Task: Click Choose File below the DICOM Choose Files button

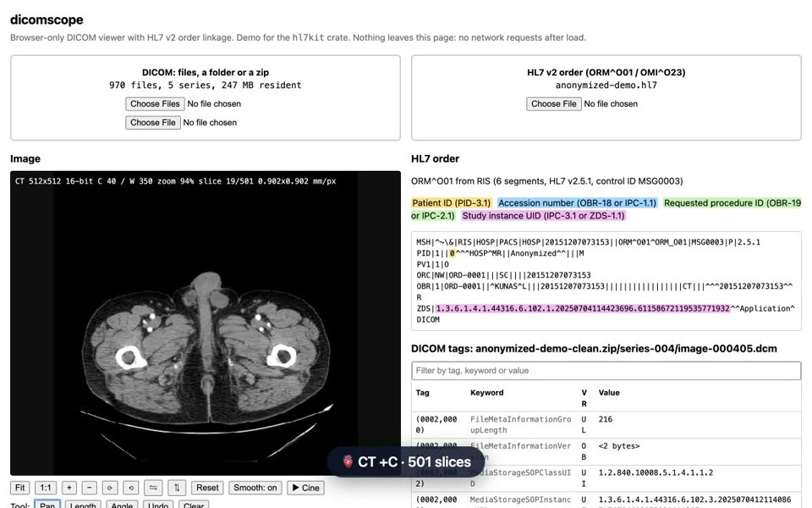Action: tap(153, 122)
